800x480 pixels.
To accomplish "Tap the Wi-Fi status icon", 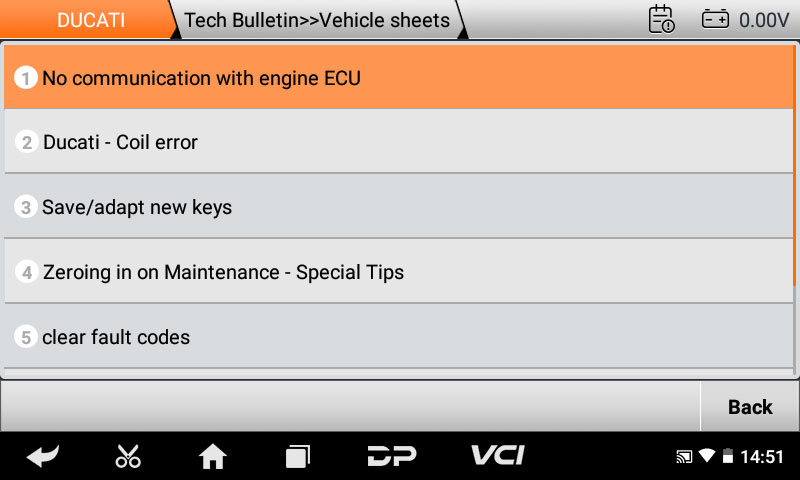I will 707,457.
